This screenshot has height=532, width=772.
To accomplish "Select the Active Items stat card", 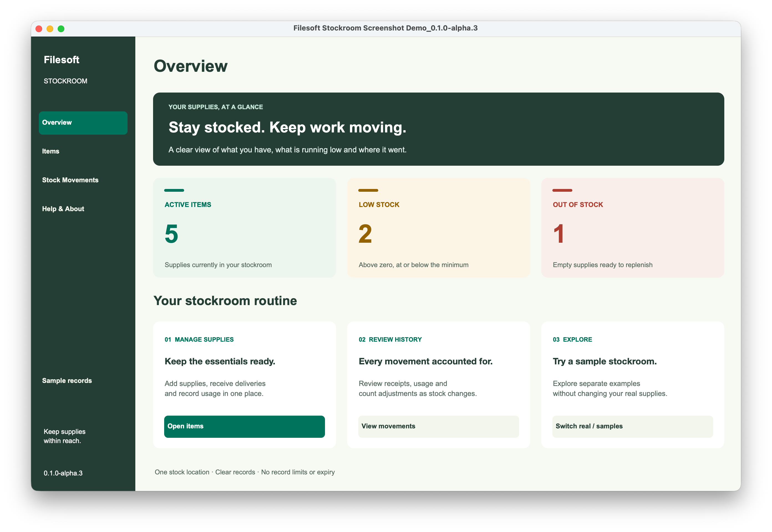I will (x=244, y=228).
